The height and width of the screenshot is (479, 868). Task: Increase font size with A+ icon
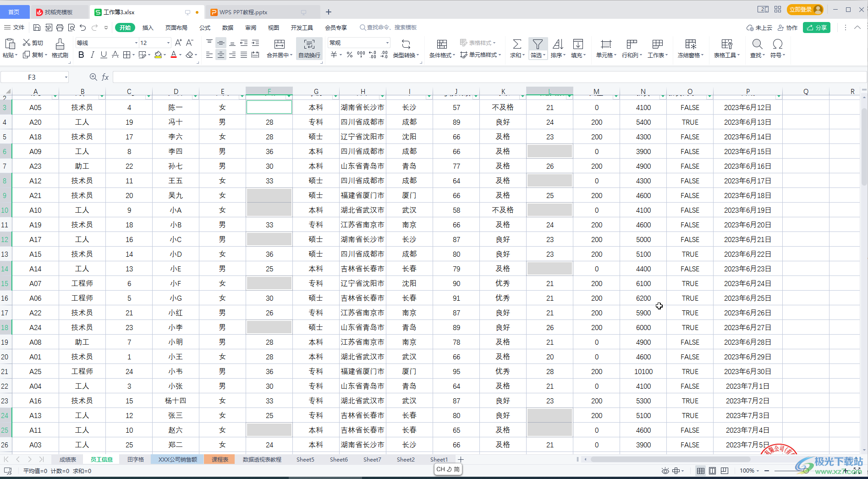(178, 43)
